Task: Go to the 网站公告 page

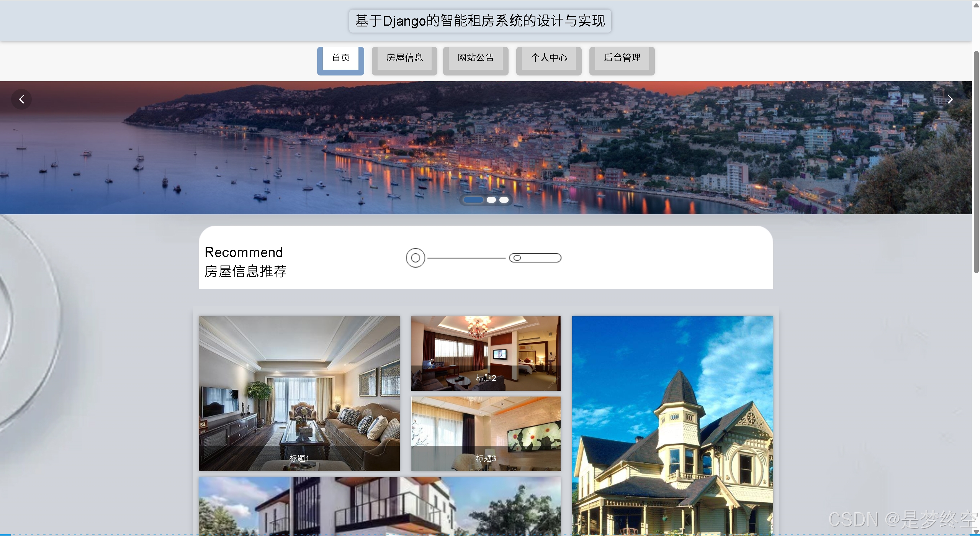Action: (x=476, y=58)
